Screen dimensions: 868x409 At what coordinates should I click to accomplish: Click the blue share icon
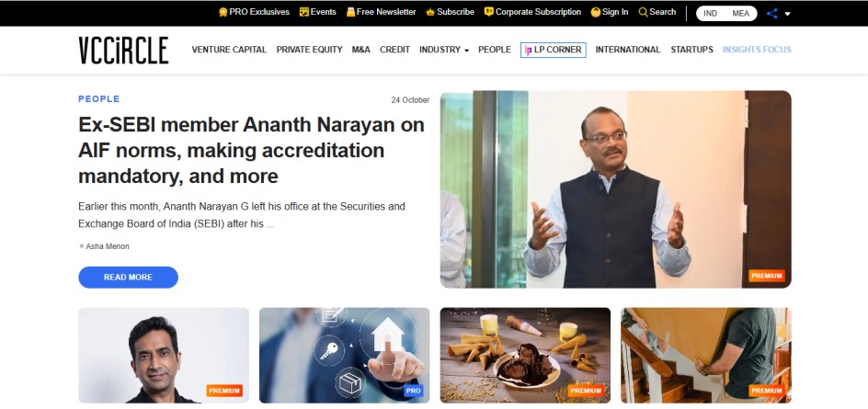coord(772,13)
